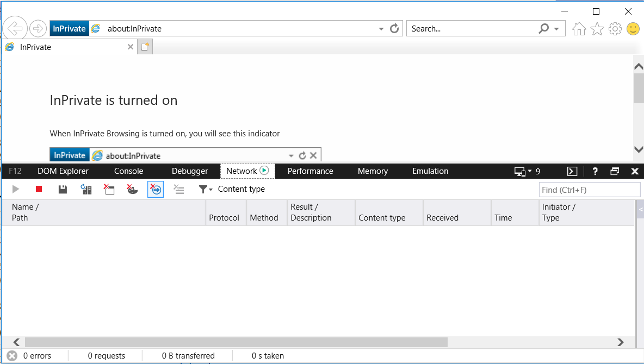The height and width of the screenshot is (364, 644).
Task: Click the page scrollbar down arrow
Action: point(639,149)
